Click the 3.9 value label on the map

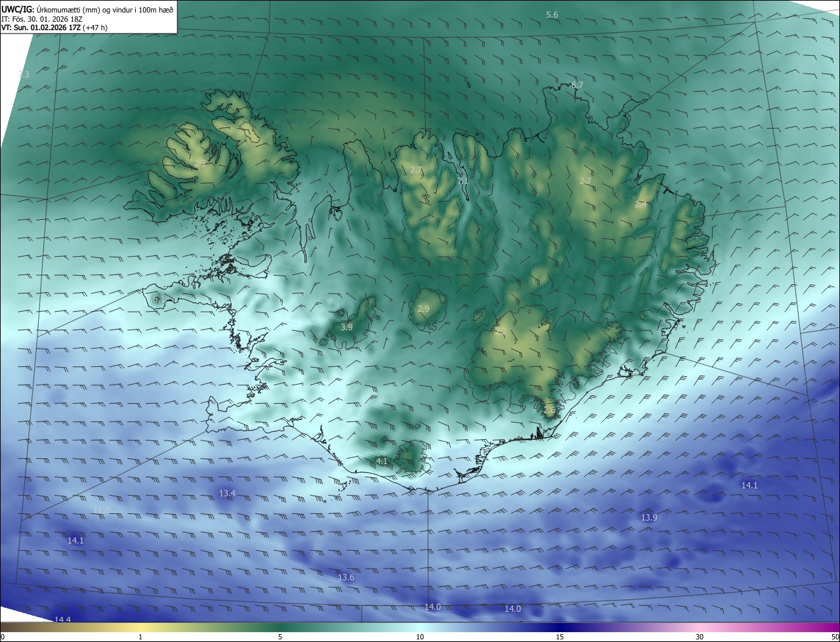[346, 326]
